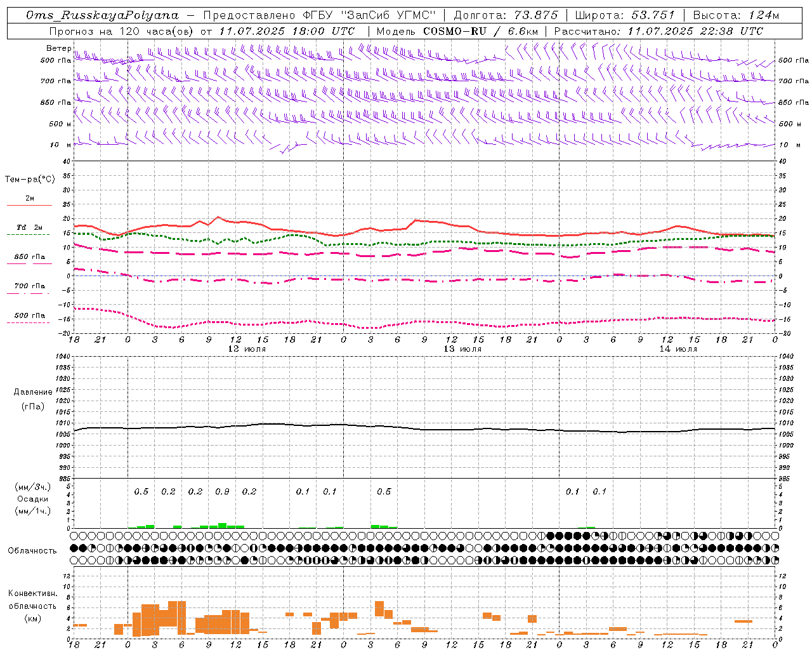Click the Ветер wind panel label

[58, 48]
